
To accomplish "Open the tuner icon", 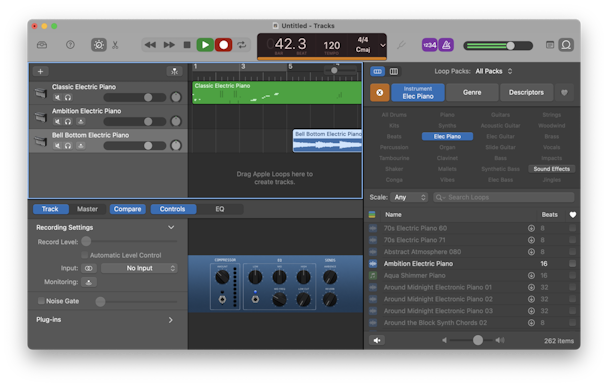I will coord(401,45).
